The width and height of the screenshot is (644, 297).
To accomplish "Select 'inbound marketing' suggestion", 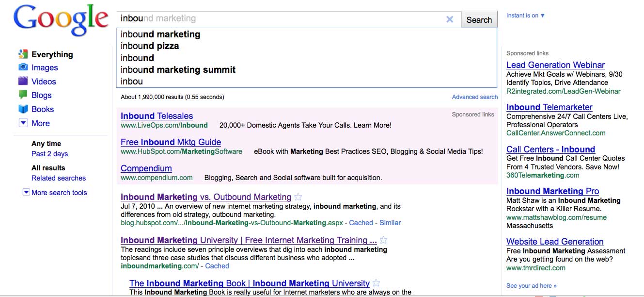I will pyautogui.click(x=307, y=34).
